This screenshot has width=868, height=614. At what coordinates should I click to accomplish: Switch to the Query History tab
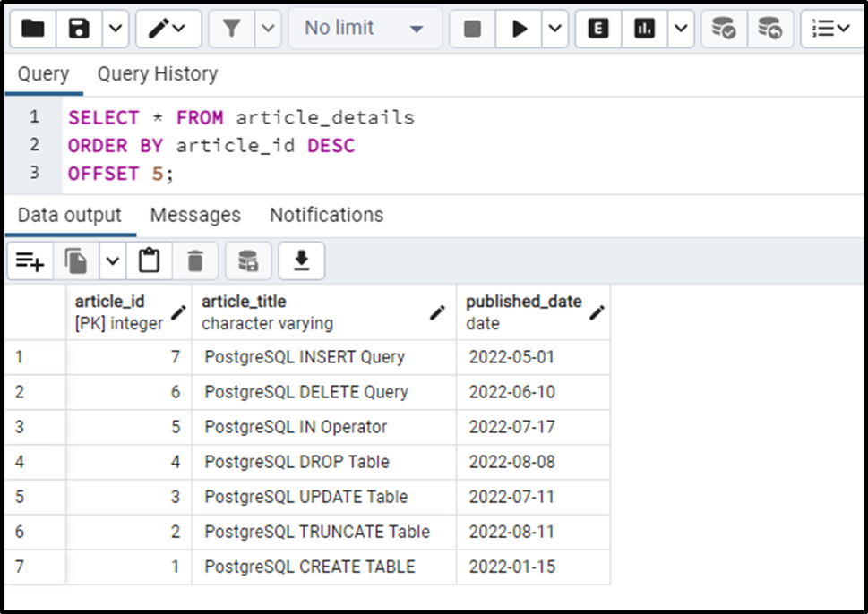click(x=157, y=73)
